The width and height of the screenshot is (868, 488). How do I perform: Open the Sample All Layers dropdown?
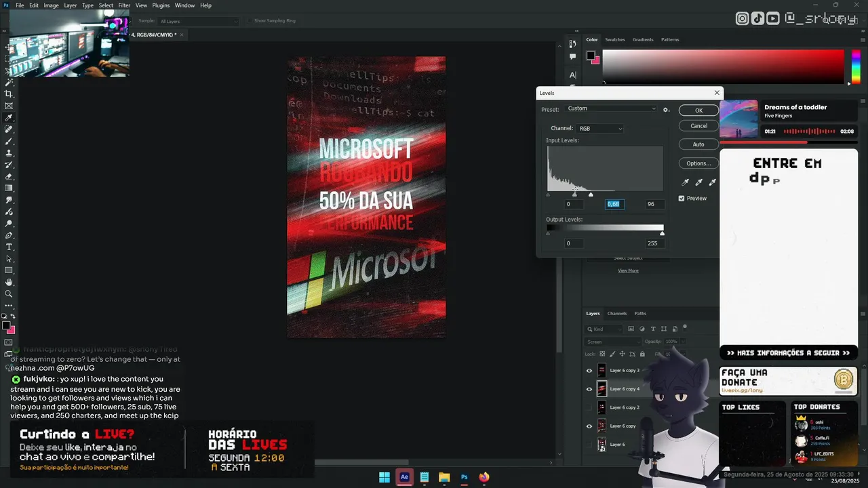(199, 21)
